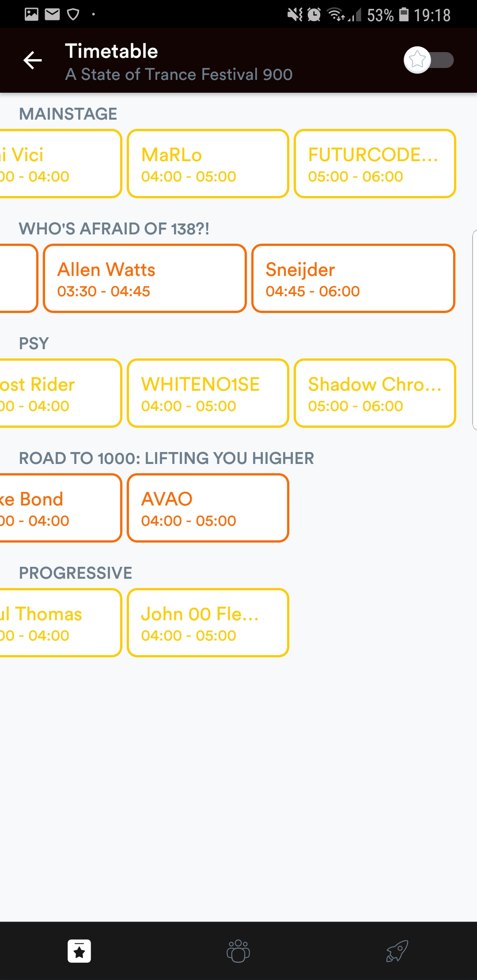Image resolution: width=477 pixels, height=980 pixels.
Task: Open the FUTURCODE 05:00 - 06:00 slot
Action: point(375,164)
